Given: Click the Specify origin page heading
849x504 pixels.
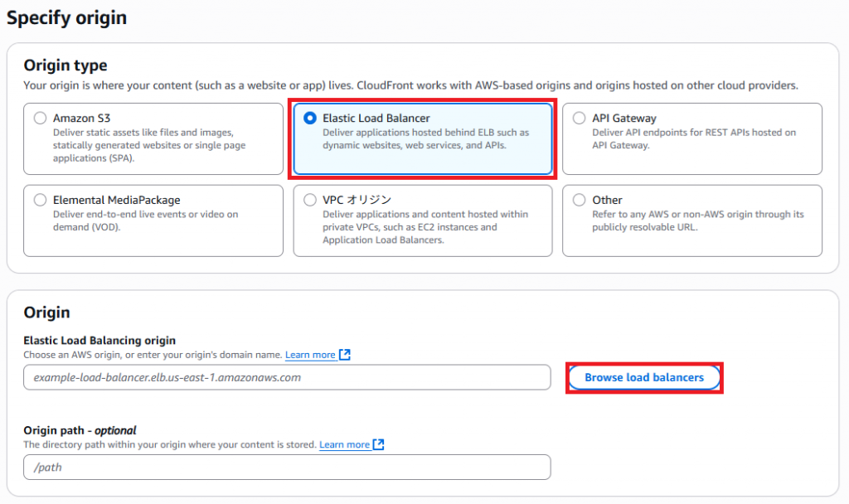Looking at the screenshot, I should coord(66,17).
